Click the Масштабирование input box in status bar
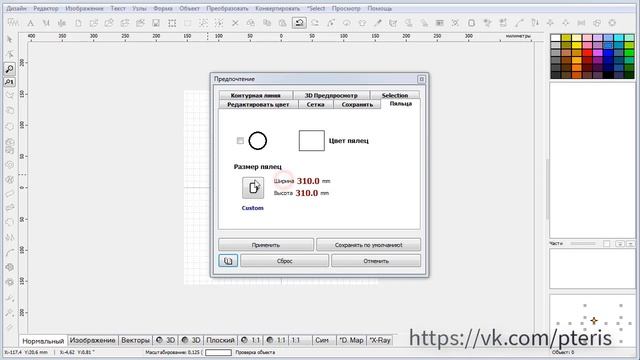This screenshot has height=360, width=640. pyautogui.click(x=218, y=352)
